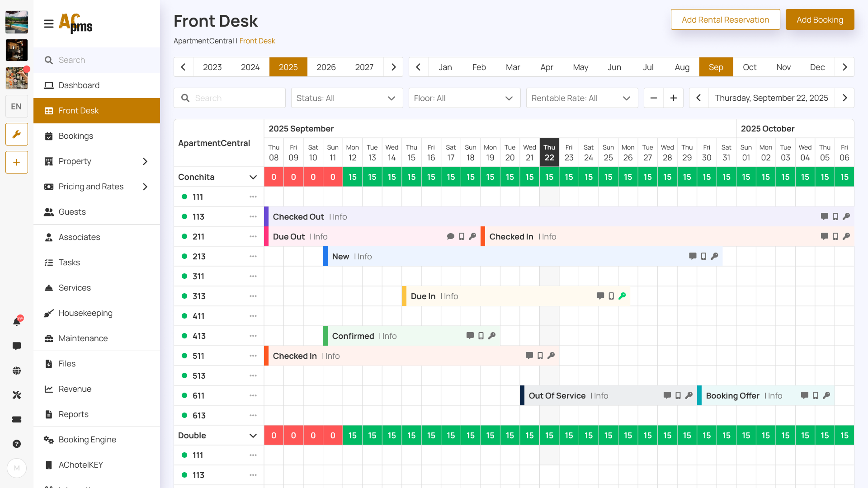Open Housekeeping in sidebar

click(85, 313)
